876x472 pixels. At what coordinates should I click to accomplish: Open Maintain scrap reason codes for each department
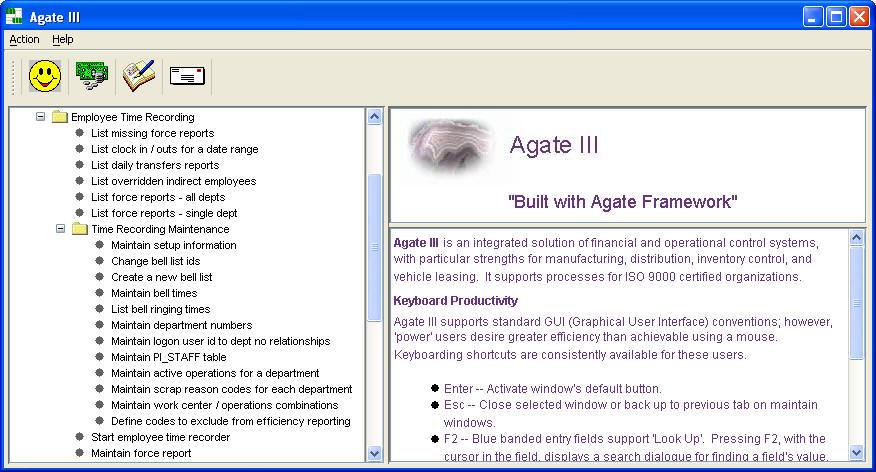[231, 389]
